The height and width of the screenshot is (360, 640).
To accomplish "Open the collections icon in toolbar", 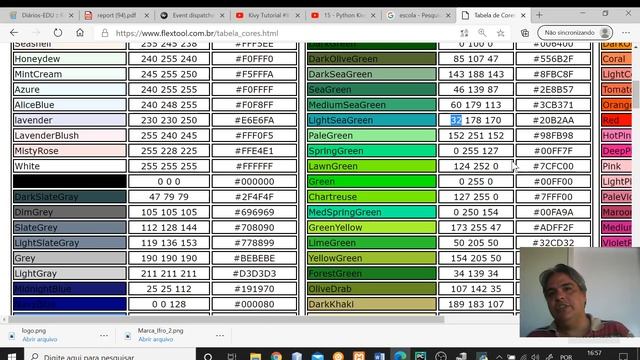I will click(x=525, y=33).
